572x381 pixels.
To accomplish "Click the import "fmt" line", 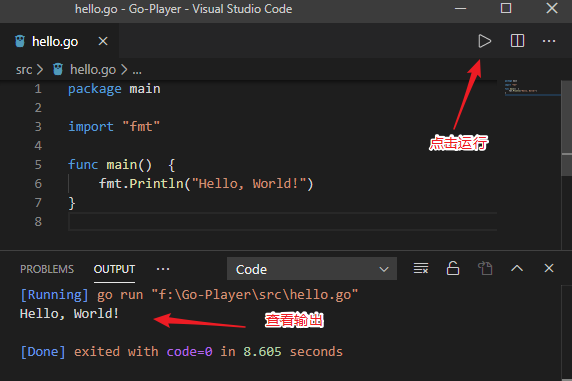I will point(114,127).
